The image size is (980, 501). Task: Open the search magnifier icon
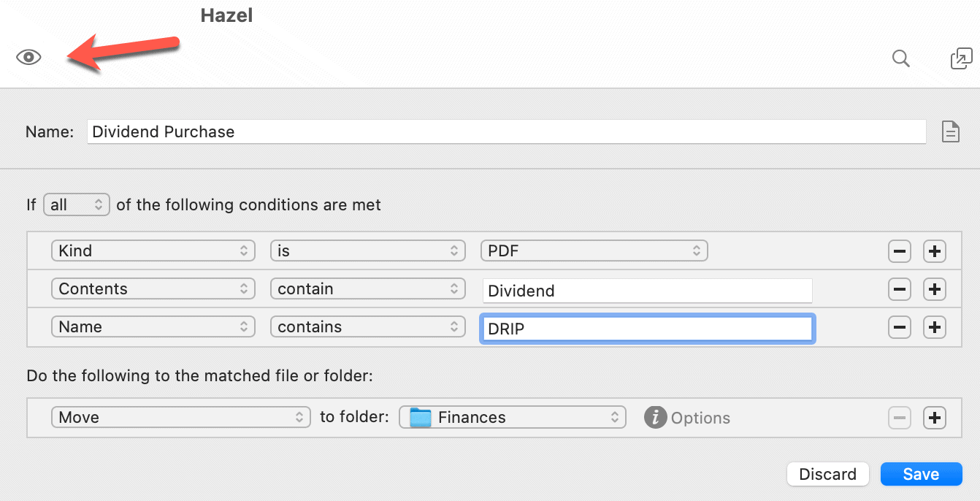901,58
